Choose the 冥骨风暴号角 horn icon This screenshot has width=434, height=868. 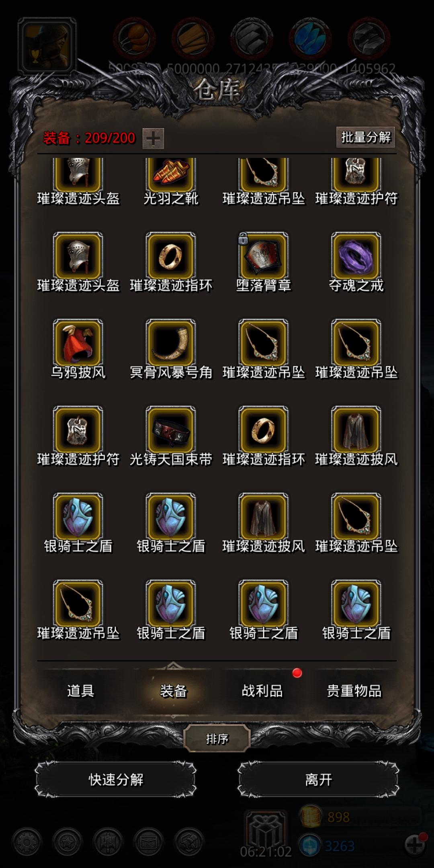point(171,344)
